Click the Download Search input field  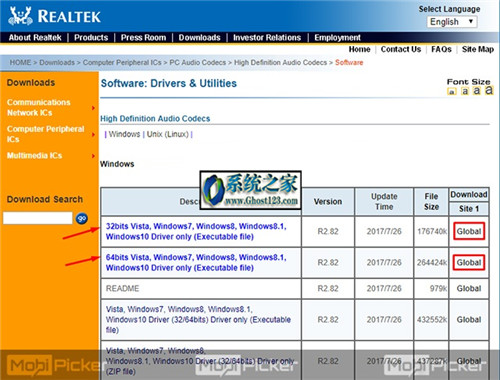pyautogui.click(x=38, y=218)
